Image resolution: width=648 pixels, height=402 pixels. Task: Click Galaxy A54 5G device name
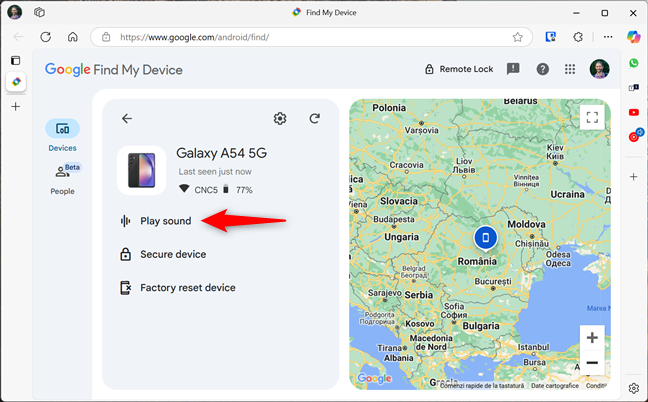(x=222, y=153)
